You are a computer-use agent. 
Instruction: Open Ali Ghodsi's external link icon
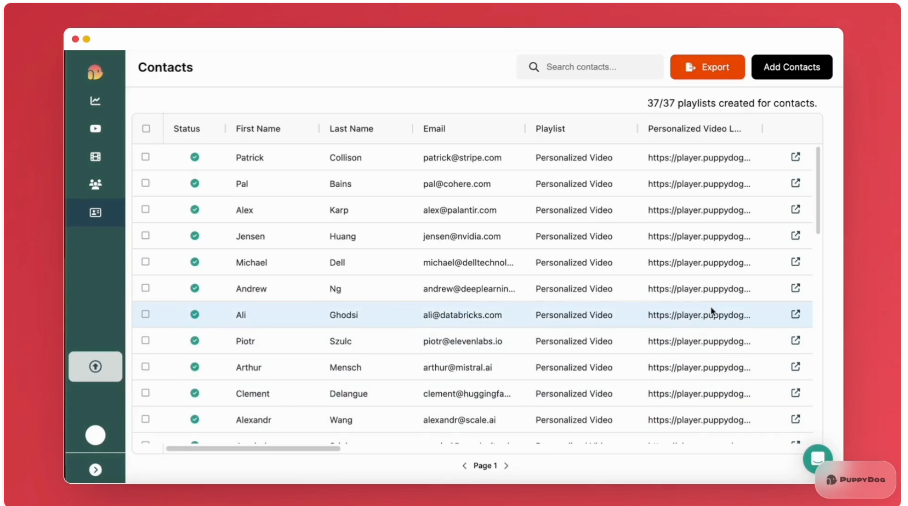coord(795,314)
